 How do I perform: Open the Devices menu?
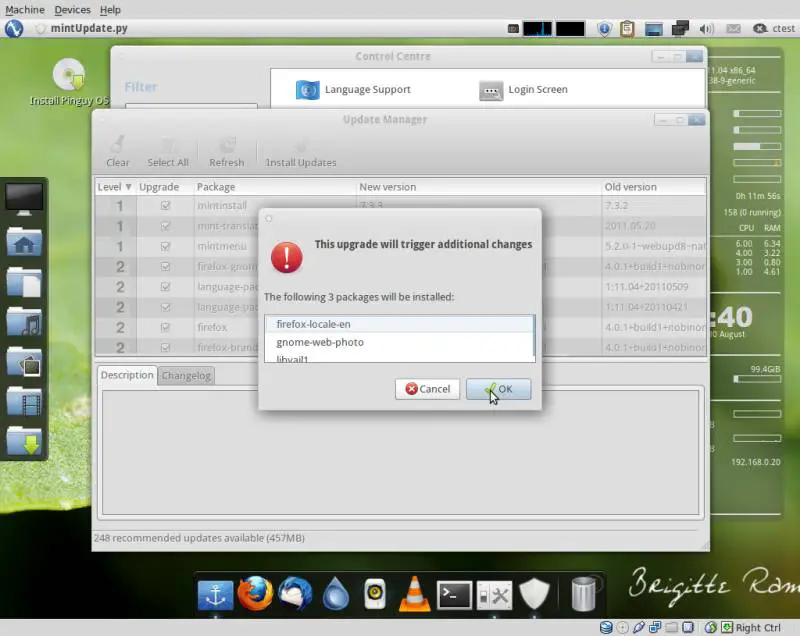(72, 10)
